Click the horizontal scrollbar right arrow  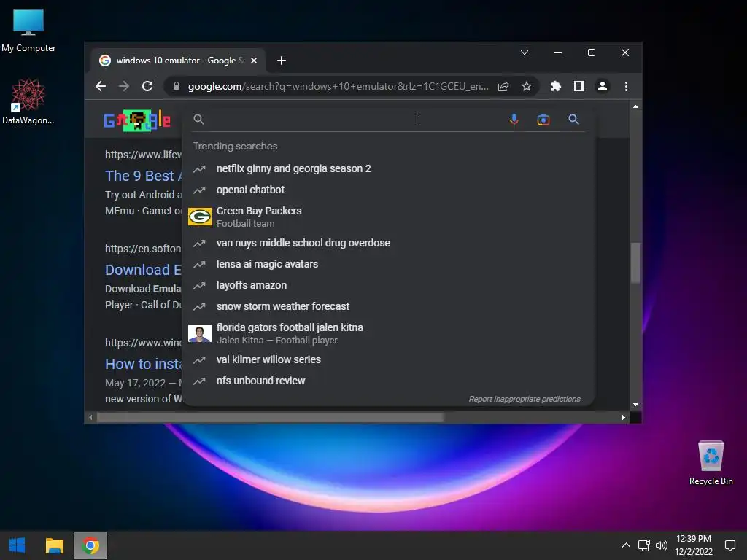[624, 418]
